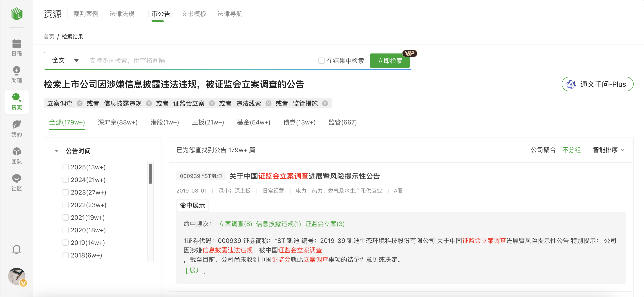The height and width of the screenshot is (297, 644).
Task: Open the 助理 lightbulb assistant icon
Action: click(x=16, y=75)
